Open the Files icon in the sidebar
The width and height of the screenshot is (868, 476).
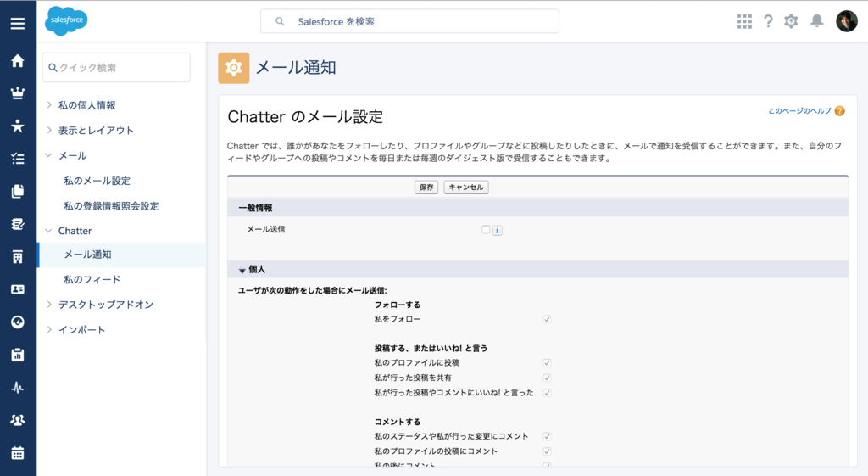18,191
